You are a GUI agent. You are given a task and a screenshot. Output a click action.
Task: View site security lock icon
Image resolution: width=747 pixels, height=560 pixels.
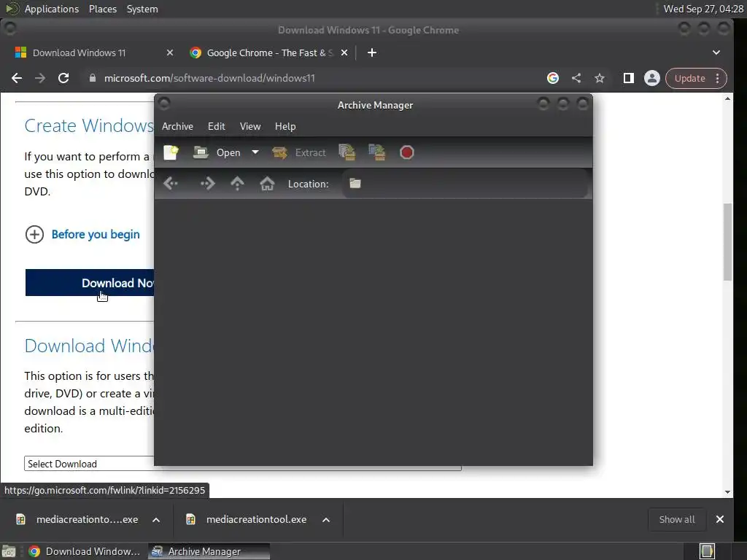[x=93, y=78]
